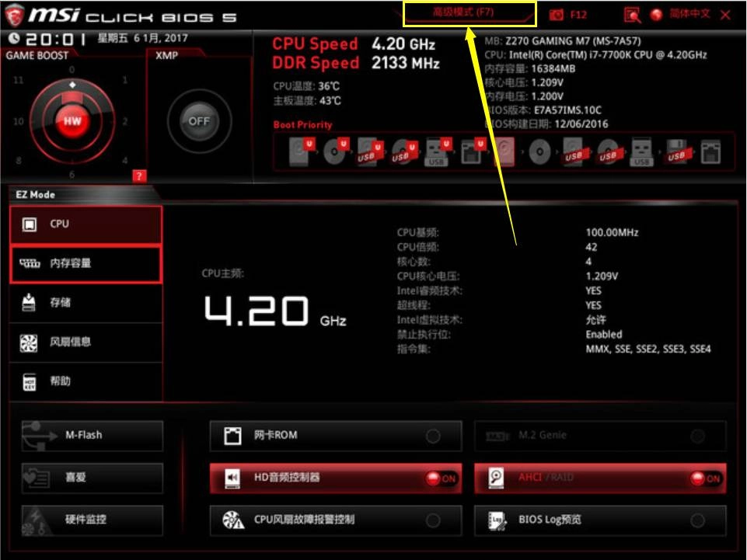Switch to 高级模式 (F7)
747x560 pixels.
pos(469,14)
